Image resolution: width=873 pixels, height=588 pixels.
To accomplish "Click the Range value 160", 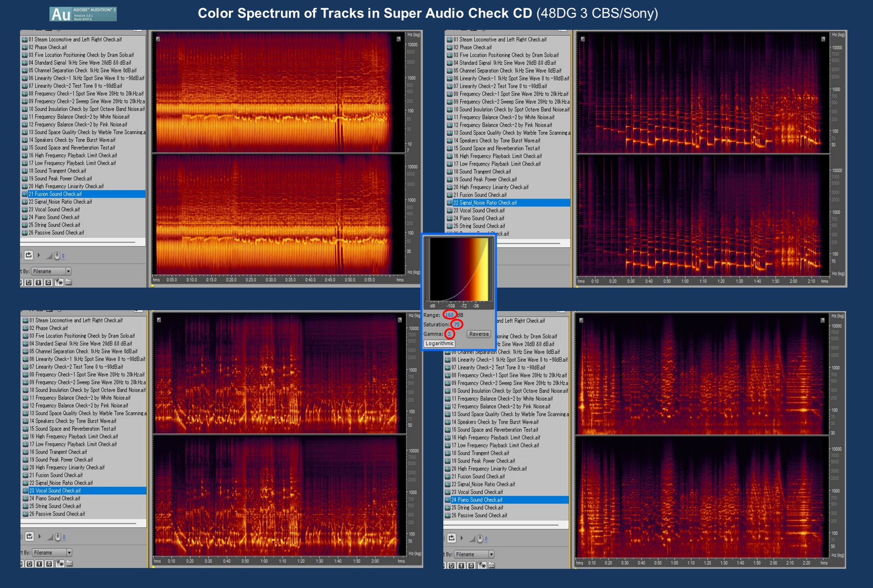I will point(450,315).
